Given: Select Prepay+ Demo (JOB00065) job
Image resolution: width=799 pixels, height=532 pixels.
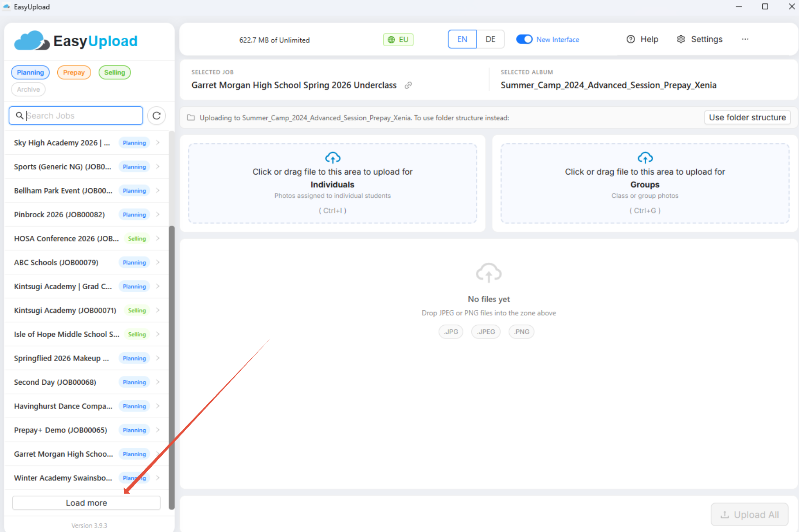Looking at the screenshot, I should click(x=86, y=430).
